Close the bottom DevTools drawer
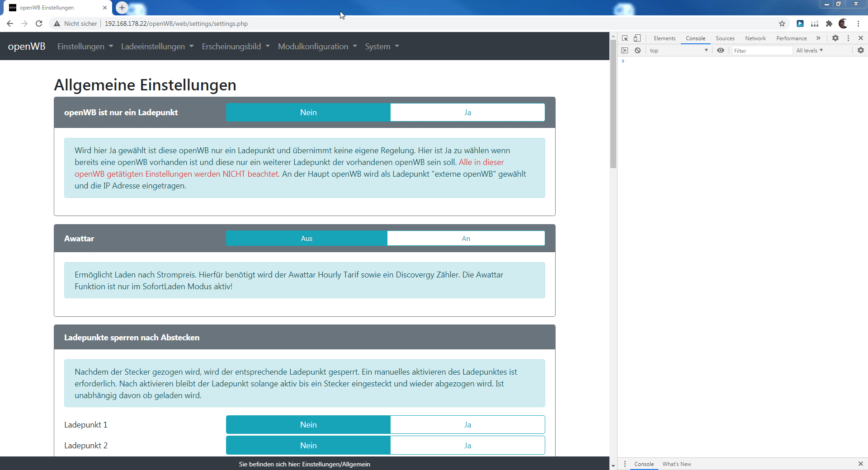Image resolution: width=868 pixels, height=470 pixels. [x=861, y=464]
